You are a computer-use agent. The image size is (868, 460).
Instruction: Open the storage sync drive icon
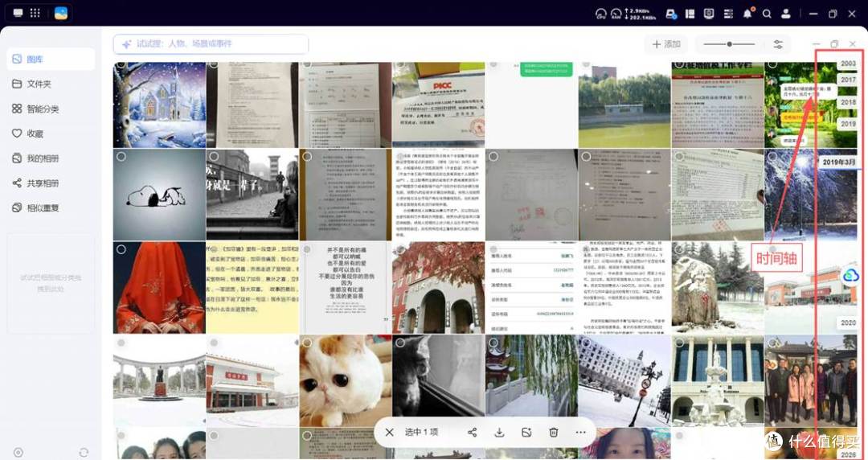pos(671,14)
